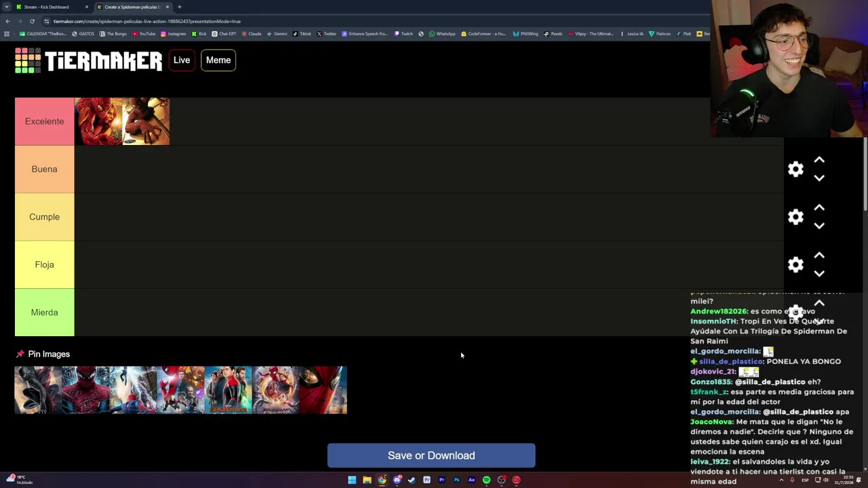Open File Explorer from the taskbar
This screenshot has height=488, width=868.
click(x=367, y=480)
